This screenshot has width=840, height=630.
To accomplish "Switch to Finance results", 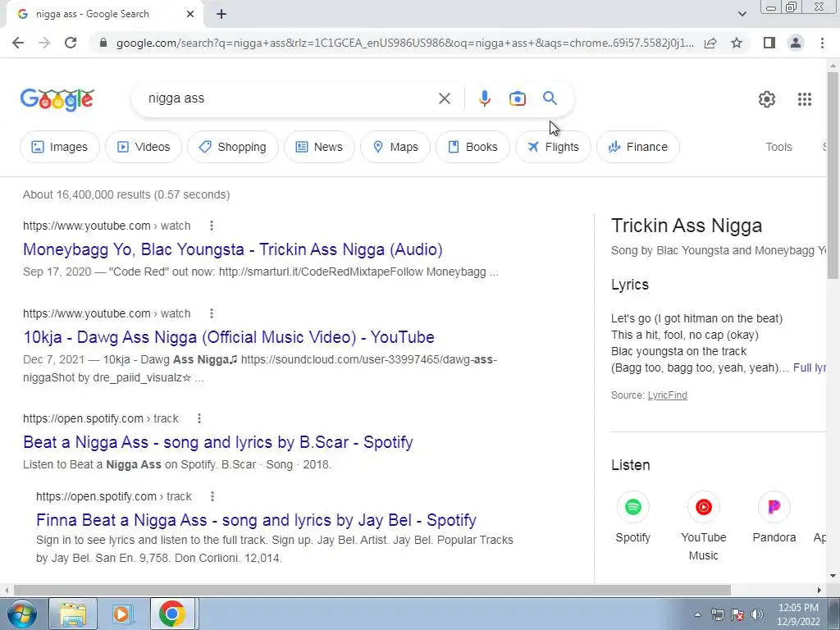I will click(x=638, y=147).
